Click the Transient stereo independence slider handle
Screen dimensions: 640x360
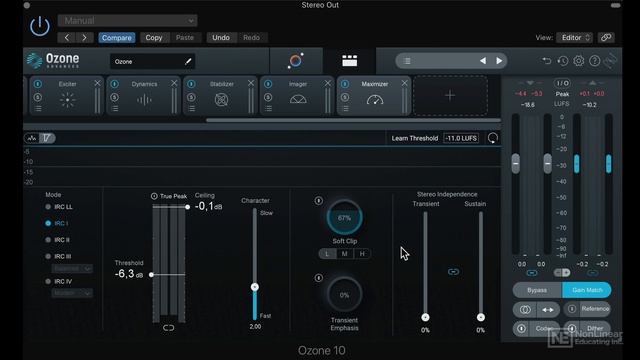[x=425, y=318]
